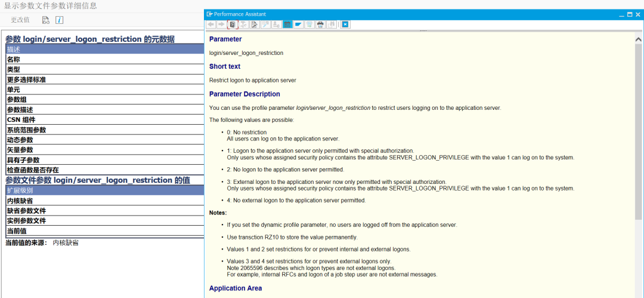Click the vertical scrollbar of the help pane

click(x=638, y=132)
